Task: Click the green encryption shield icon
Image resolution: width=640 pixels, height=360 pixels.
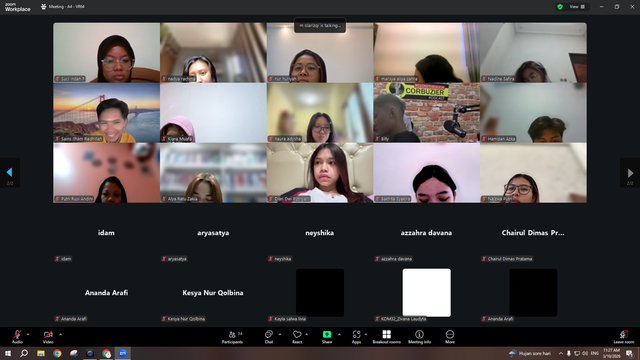Action: click(560, 7)
